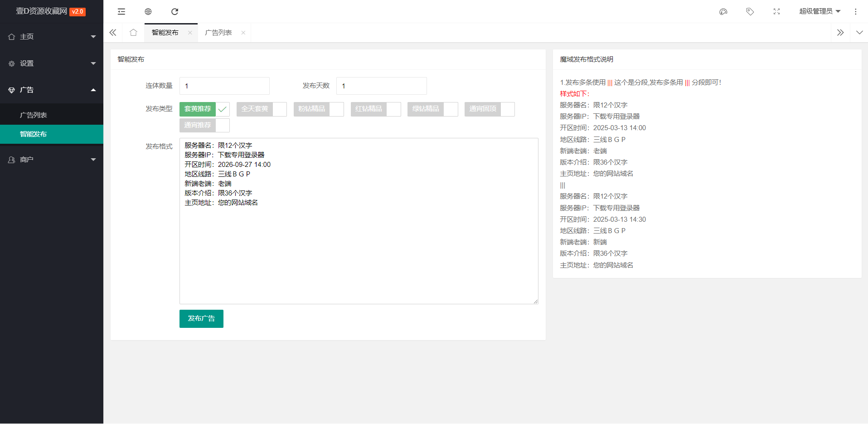
Task: Click the 魔域发布格式说明 panel heading
Action: 587,59
